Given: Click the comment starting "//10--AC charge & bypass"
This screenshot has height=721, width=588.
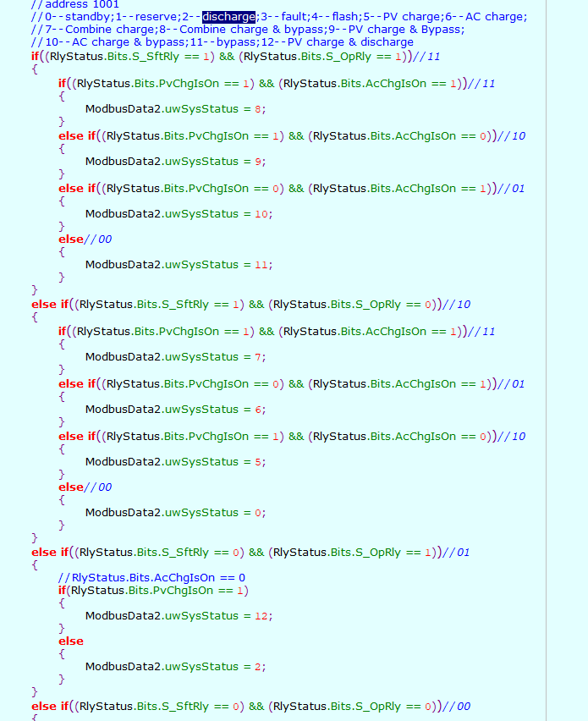Looking at the screenshot, I should point(222,42).
